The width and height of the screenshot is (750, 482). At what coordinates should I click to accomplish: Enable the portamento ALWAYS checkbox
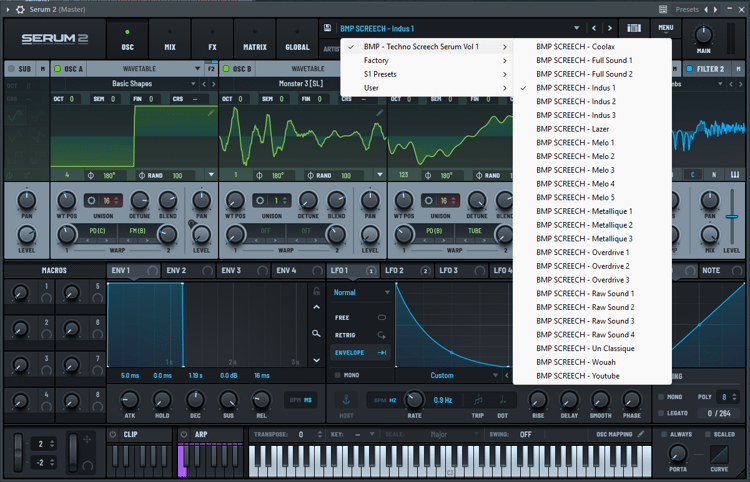pos(664,434)
